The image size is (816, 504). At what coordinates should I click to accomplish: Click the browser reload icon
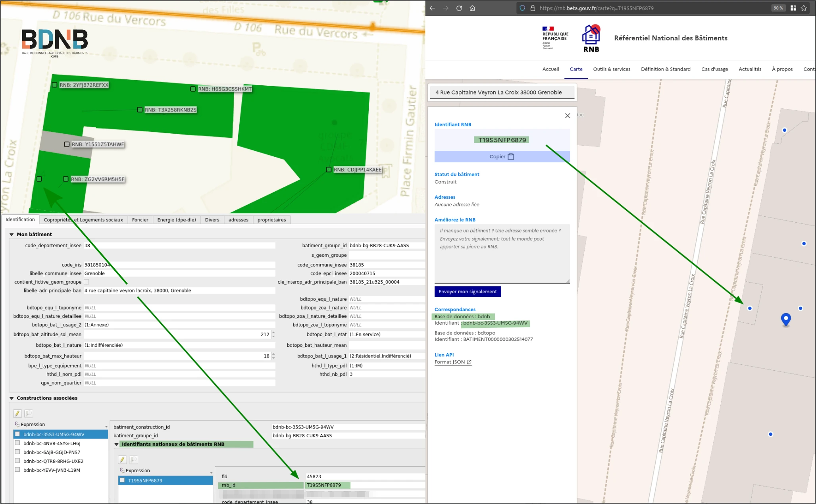click(x=459, y=8)
